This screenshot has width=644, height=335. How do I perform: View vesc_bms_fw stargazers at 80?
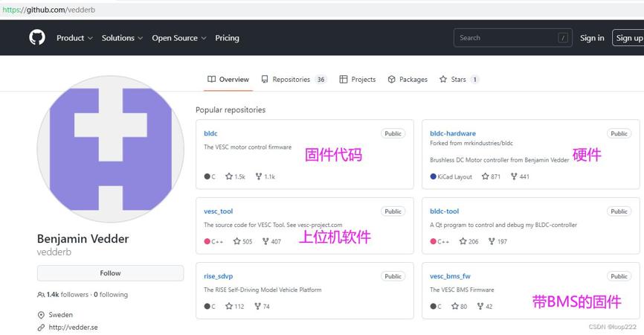pyautogui.click(x=459, y=306)
